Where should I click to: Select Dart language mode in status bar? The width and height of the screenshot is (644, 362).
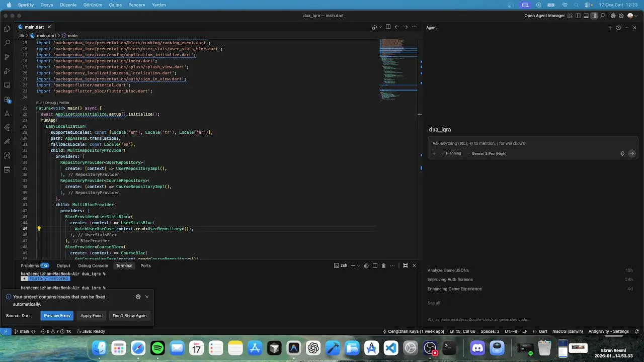(543, 331)
